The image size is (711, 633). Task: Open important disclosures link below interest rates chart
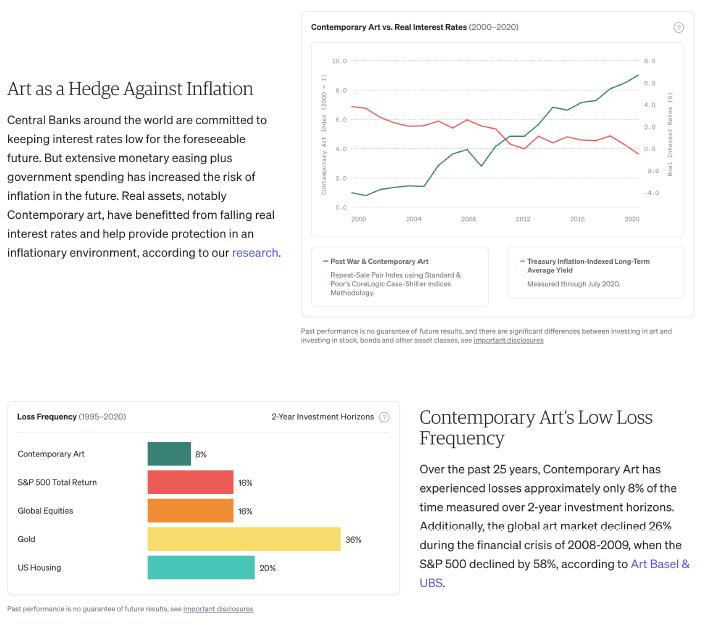coord(508,340)
